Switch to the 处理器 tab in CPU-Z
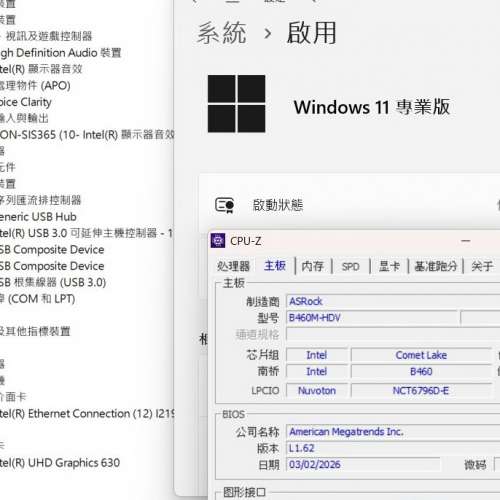500x500 pixels. (x=233, y=266)
